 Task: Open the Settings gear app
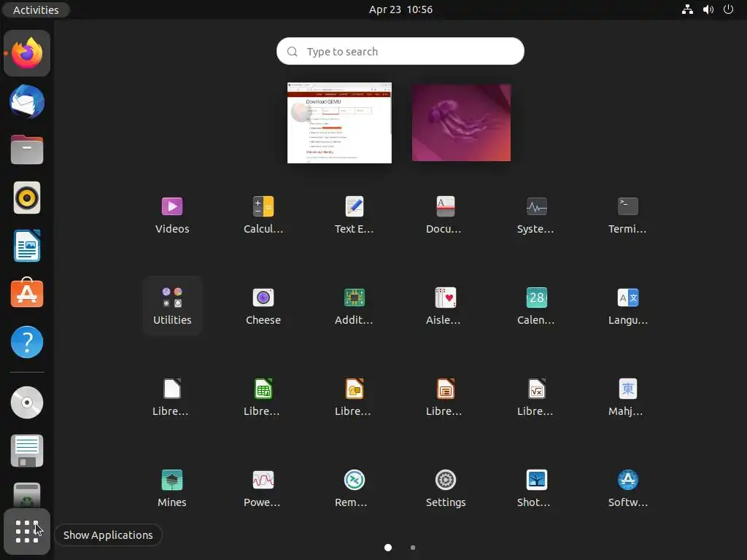(x=445, y=489)
